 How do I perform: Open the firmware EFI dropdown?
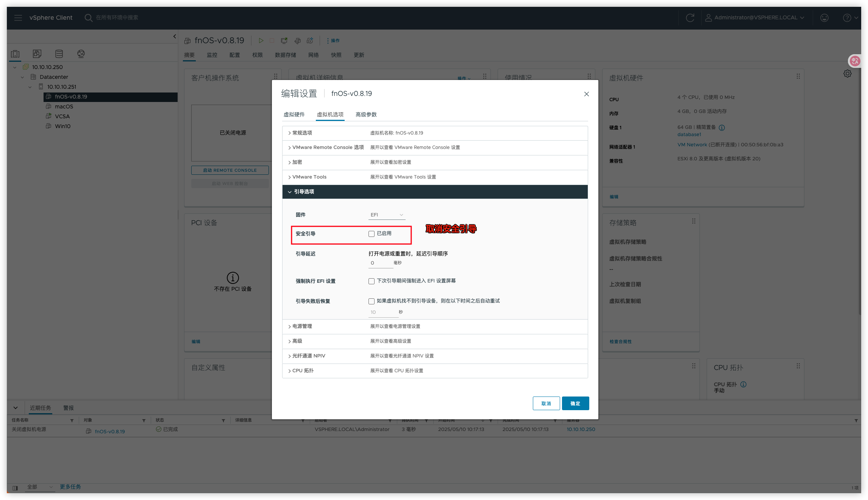(x=387, y=215)
